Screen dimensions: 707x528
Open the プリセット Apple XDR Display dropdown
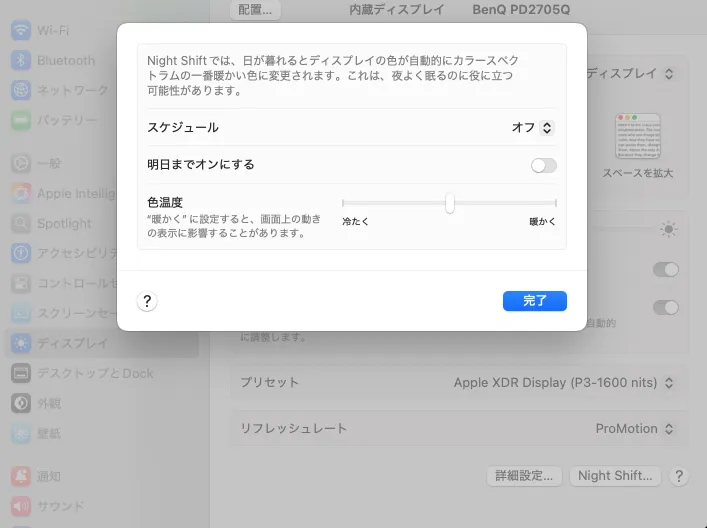click(564, 383)
